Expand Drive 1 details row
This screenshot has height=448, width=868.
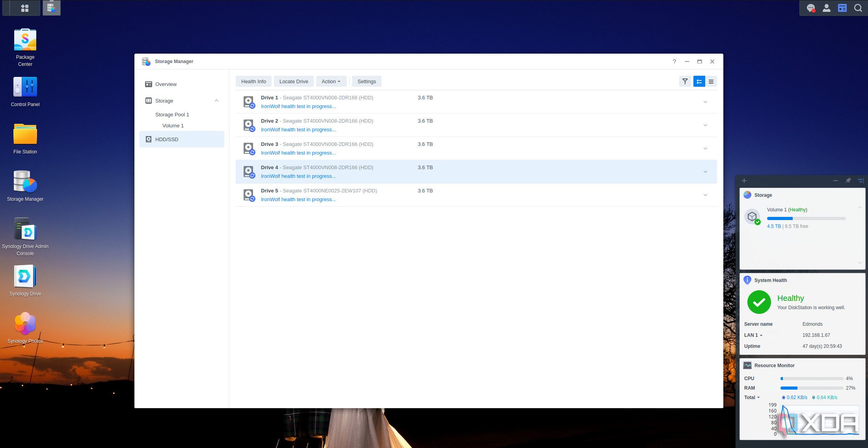point(705,102)
